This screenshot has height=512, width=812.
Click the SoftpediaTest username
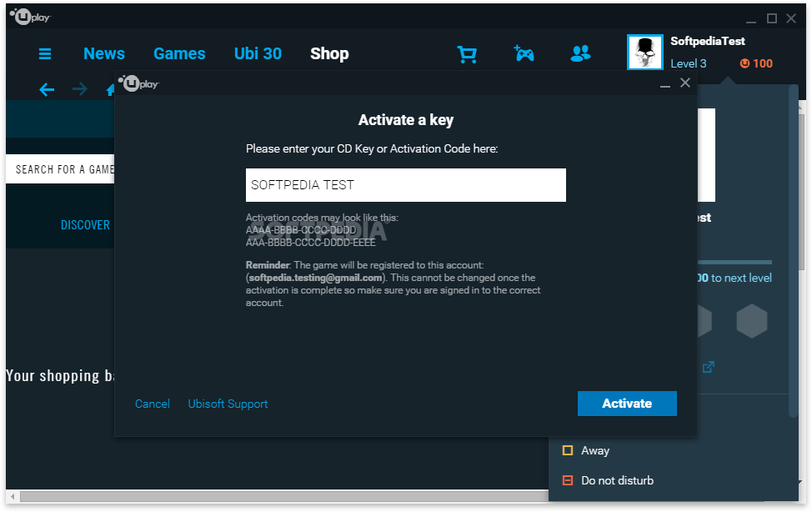pyautogui.click(x=708, y=41)
